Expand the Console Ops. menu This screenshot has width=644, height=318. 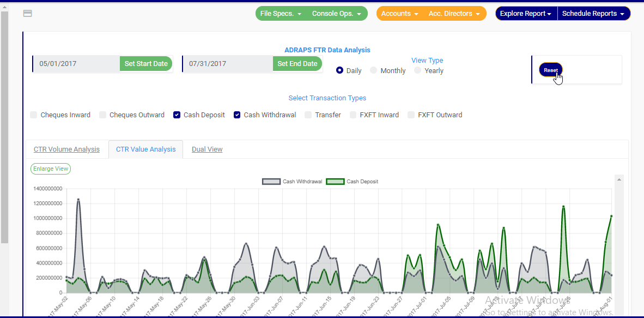336,14
